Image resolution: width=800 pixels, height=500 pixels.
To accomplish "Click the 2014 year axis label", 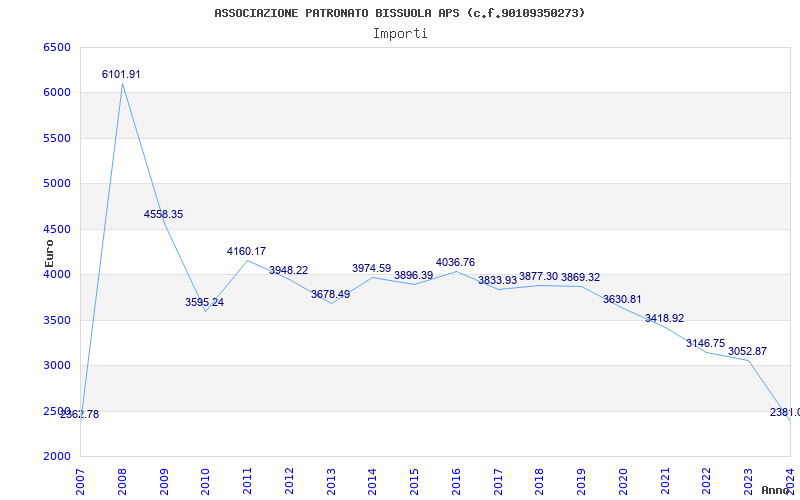I will pos(372,482).
